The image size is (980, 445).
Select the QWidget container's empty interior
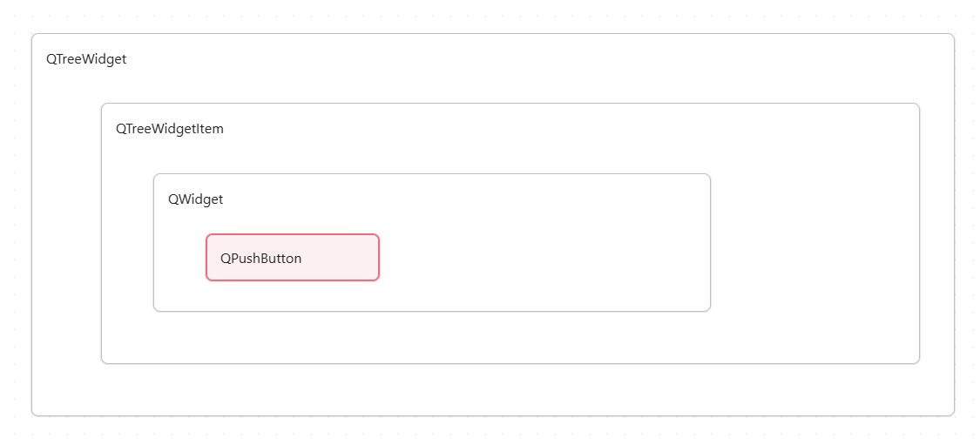tap(540, 218)
